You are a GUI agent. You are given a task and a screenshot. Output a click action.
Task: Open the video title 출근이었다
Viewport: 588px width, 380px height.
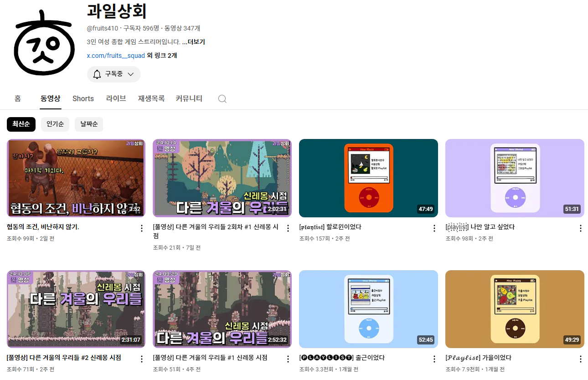click(x=342, y=358)
